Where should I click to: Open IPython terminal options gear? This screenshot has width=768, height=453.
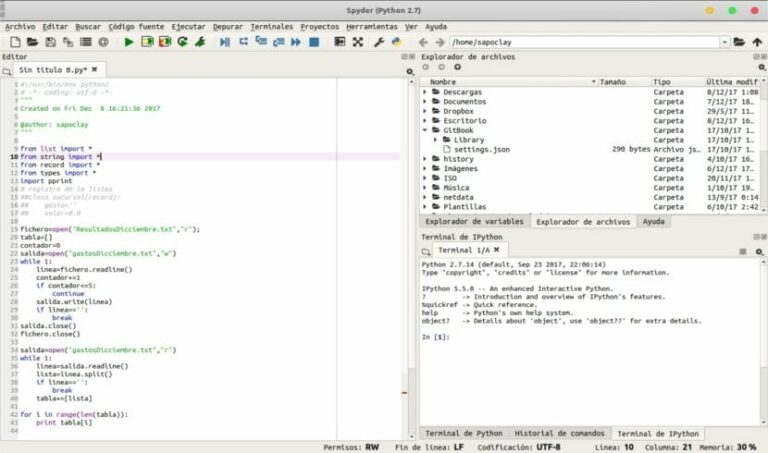coord(759,251)
